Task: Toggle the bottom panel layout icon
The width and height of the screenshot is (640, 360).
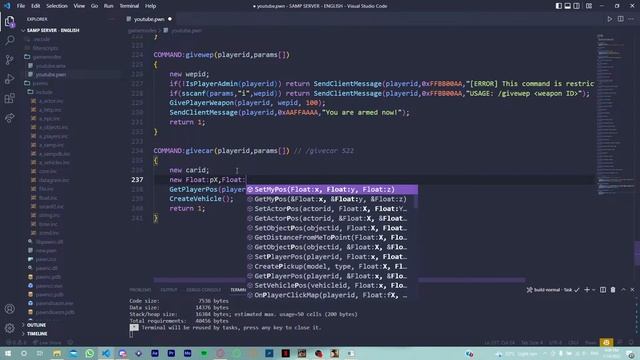Action: pyautogui.click(x=567, y=6)
